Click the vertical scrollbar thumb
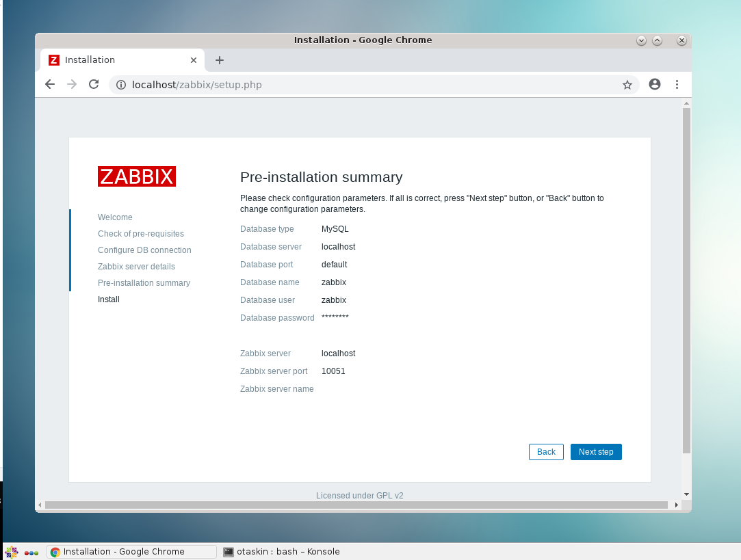 point(687,281)
